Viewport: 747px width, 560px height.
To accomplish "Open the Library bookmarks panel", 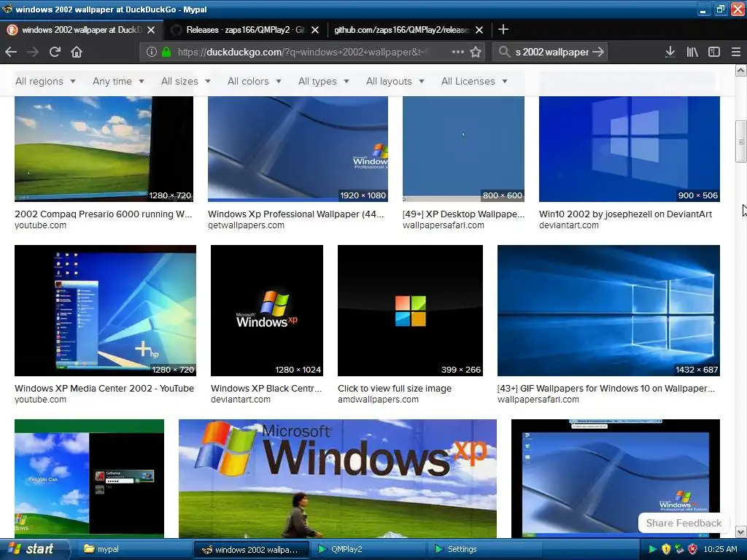I will 692,52.
